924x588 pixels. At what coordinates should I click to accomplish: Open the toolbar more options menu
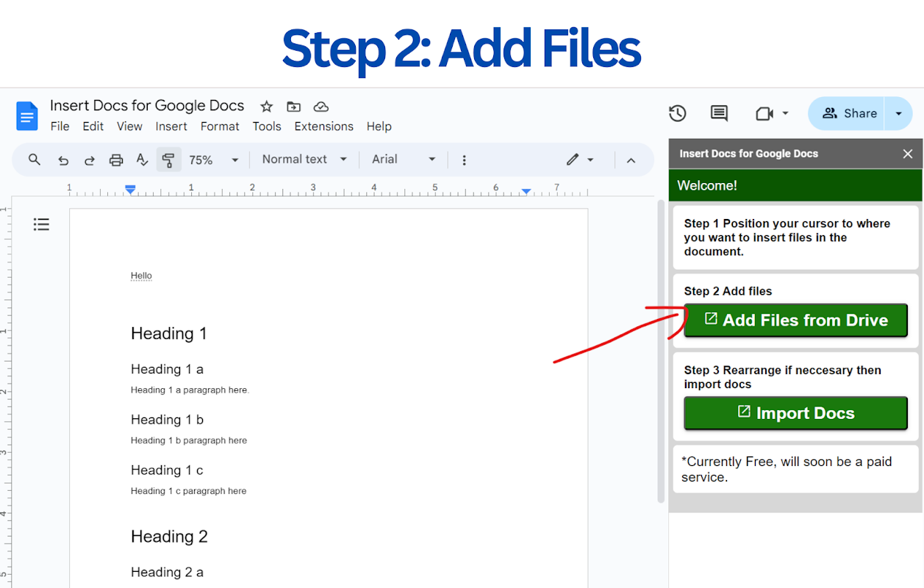click(x=464, y=159)
